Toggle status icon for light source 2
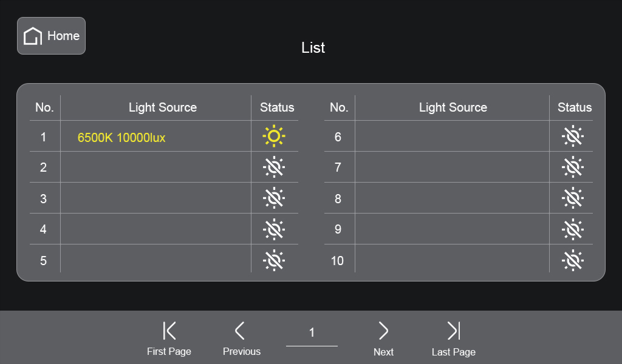Image resolution: width=622 pixels, height=364 pixels. (274, 167)
